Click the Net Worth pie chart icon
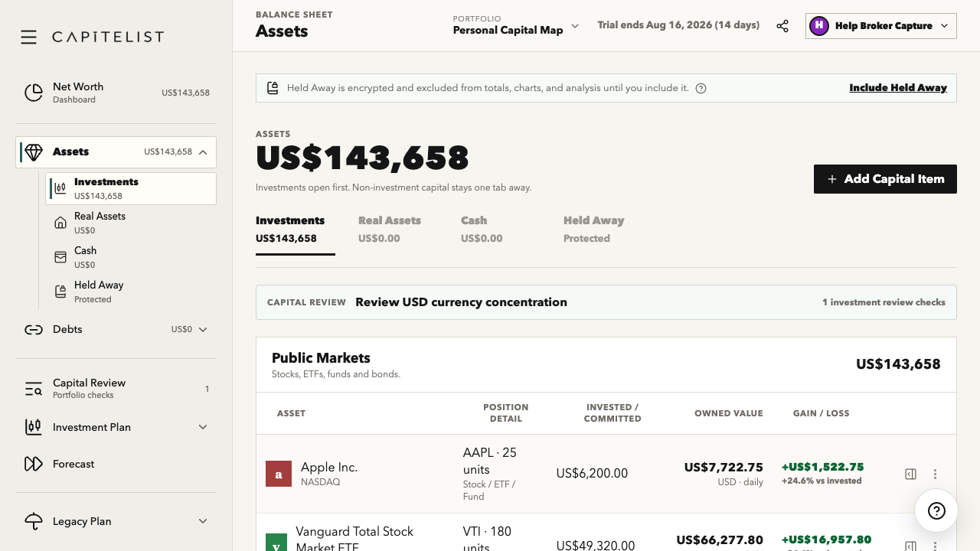 (34, 93)
